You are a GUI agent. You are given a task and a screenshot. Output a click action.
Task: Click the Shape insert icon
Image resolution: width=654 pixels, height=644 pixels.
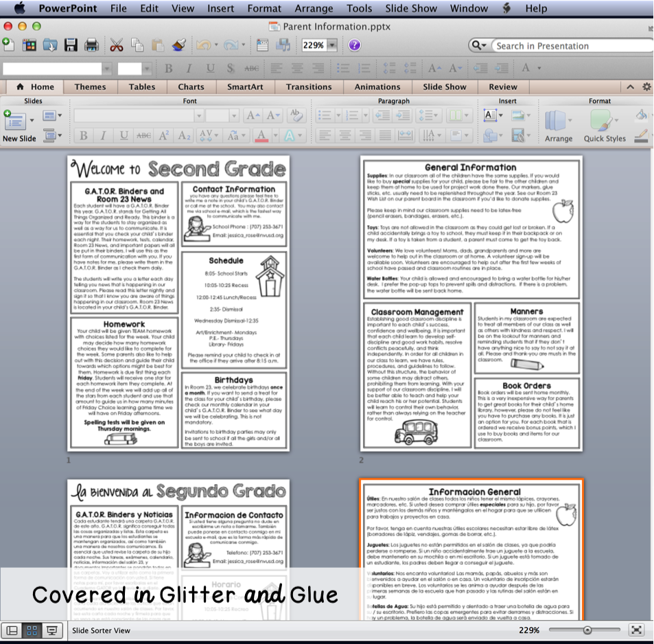[x=490, y=136]
